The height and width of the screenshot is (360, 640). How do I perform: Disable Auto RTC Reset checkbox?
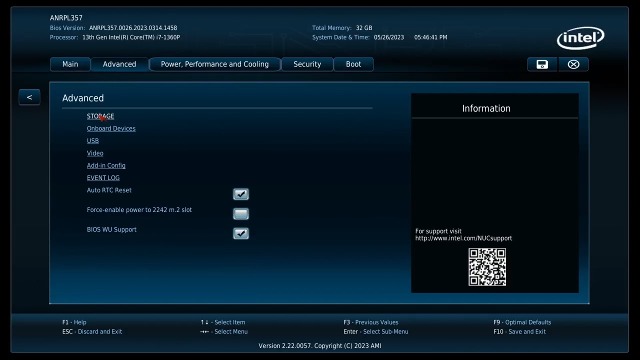point(241,194)
